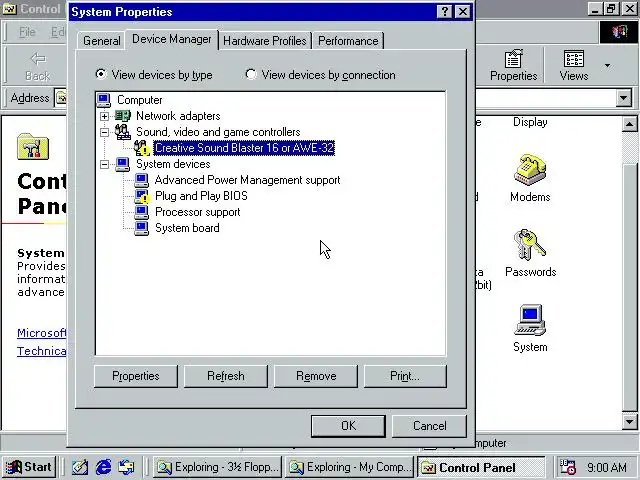Click the Remove button
The image size is (640, 480).
(316, 376)
